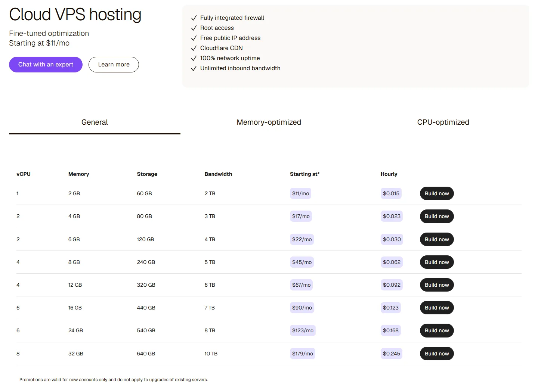Click the Starting at* column header
The height and width of the screenshot is (392, 538).
305,174
